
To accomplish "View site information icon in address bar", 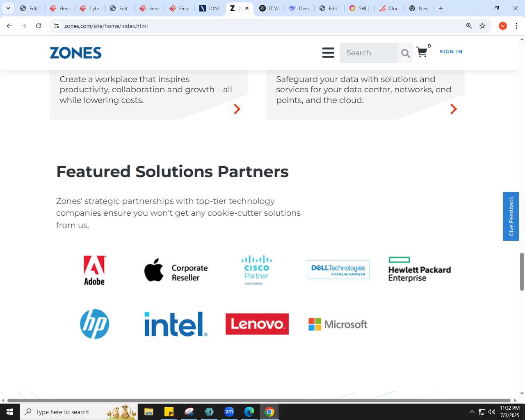I will coord(56,26).
